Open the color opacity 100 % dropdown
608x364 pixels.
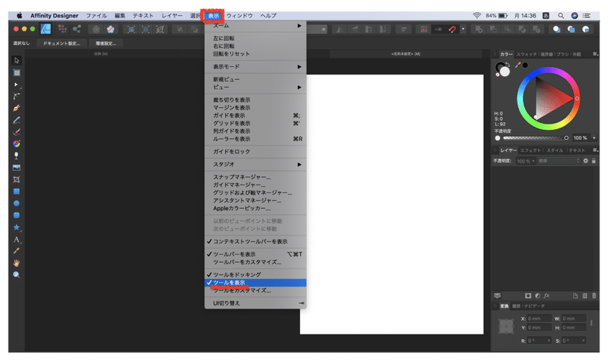pos(594,138)
